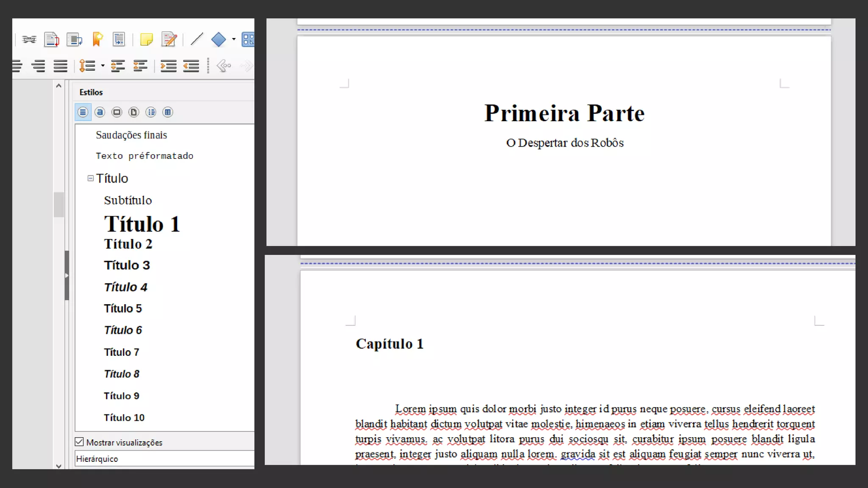
Task: Toggle Mostrar visualizações checkbox
Action: pyautogui.click(x=79, y=442)
